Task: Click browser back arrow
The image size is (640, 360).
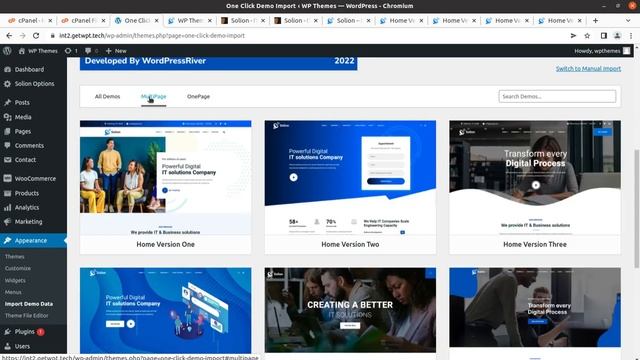Action: pyautogui.click(x=9, y=36)
